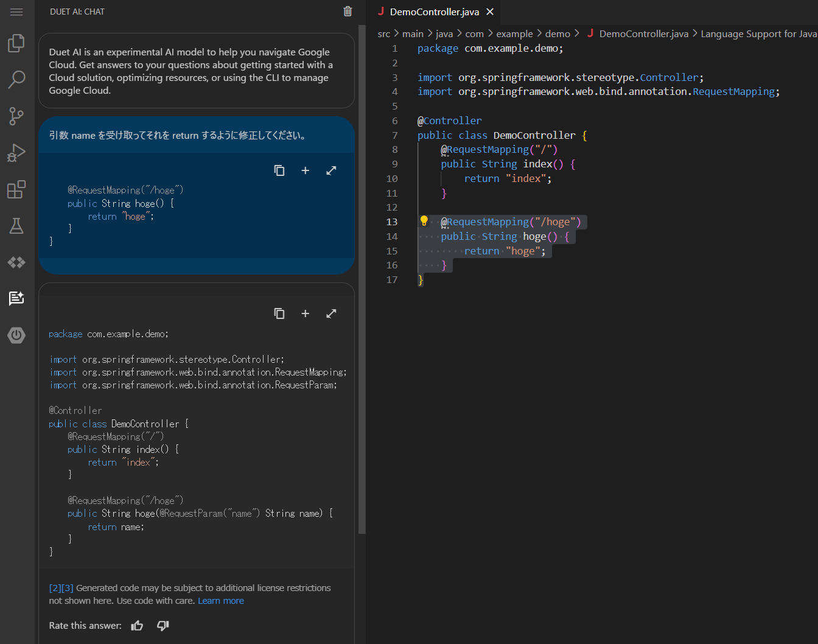Image resolution: width=818 pixels, height=644 pixels.
Task: Click line number 13 in the gutter
Action: (392, 222)
